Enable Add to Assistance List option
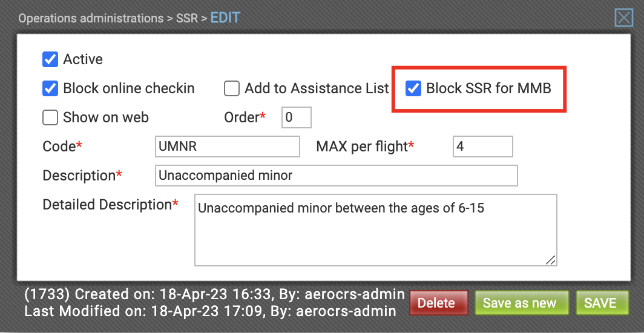The height and width of the screenshot is (333, 644). click(x=232, y=88)
